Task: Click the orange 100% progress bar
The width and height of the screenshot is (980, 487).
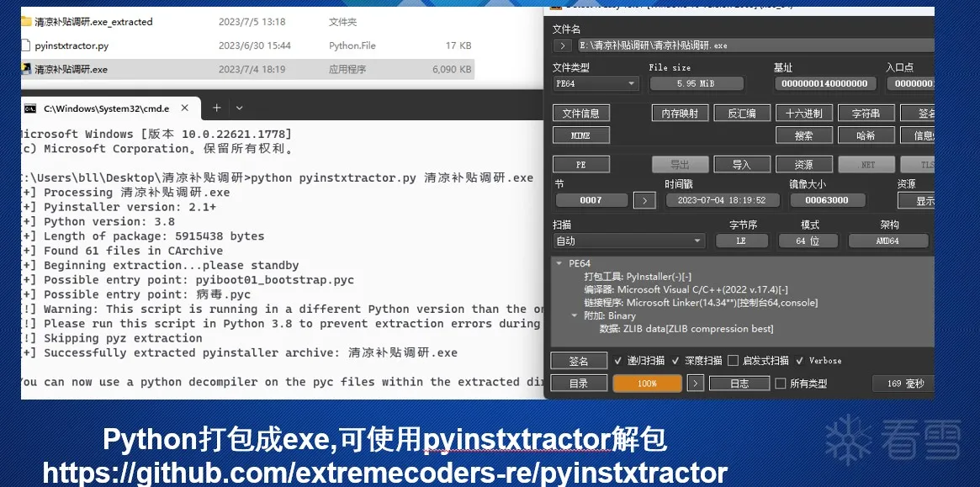Action: click(x=647, y=384)
